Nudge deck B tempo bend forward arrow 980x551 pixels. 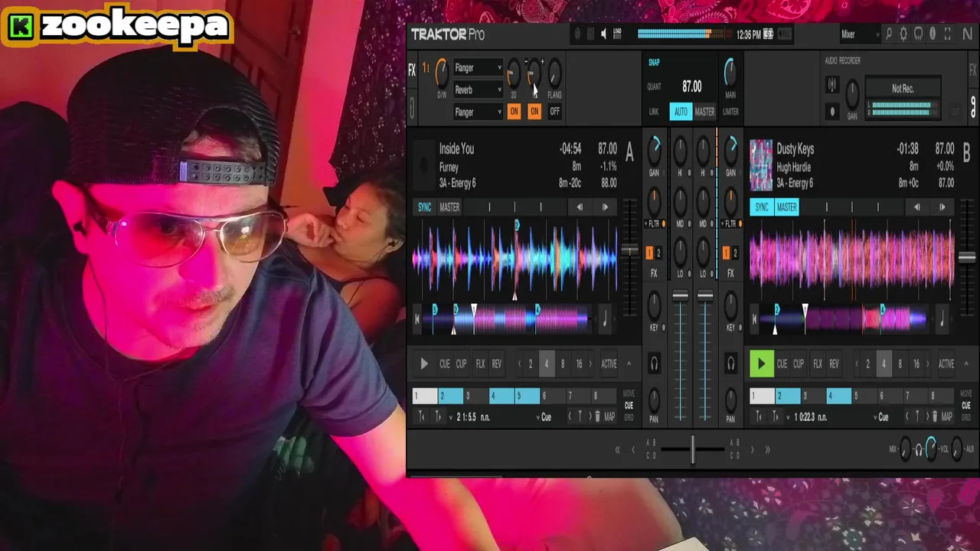click(x=942, y=207)
